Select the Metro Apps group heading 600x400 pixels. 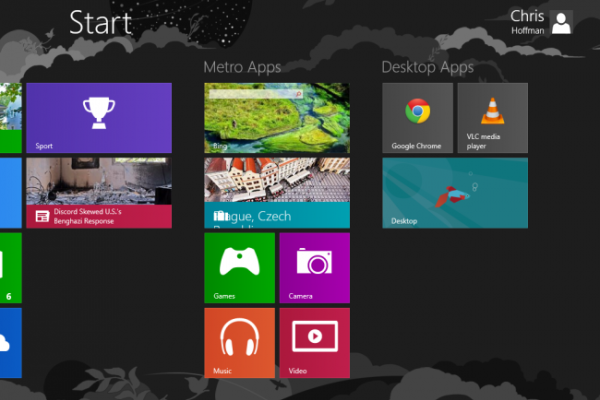point(242,67)
